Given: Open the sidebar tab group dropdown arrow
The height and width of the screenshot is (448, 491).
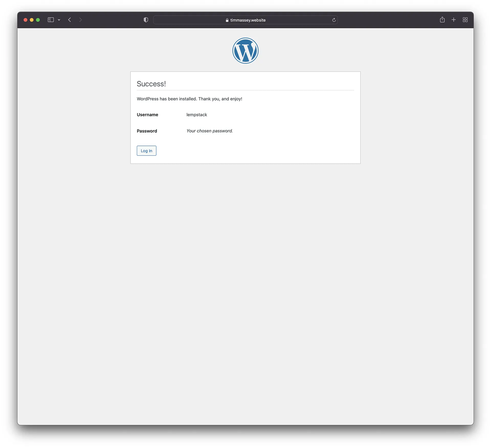Looking at the screenshot, I should pyautogui.click(x=59, y=20).
